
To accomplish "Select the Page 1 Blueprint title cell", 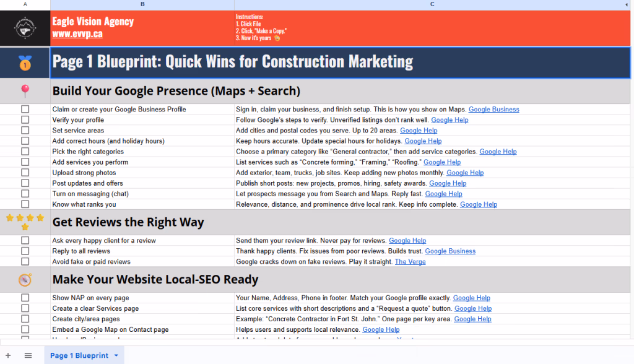I will (x=340, y=63).
